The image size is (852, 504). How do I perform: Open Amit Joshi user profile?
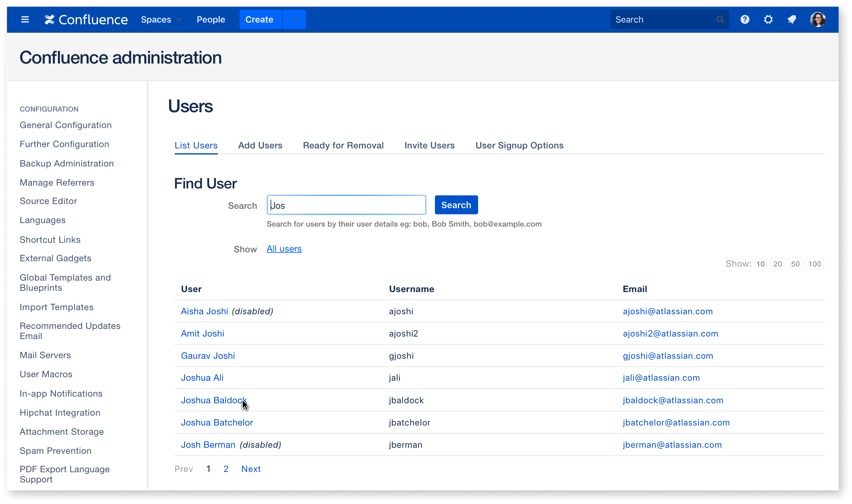[x=203, y=333]
